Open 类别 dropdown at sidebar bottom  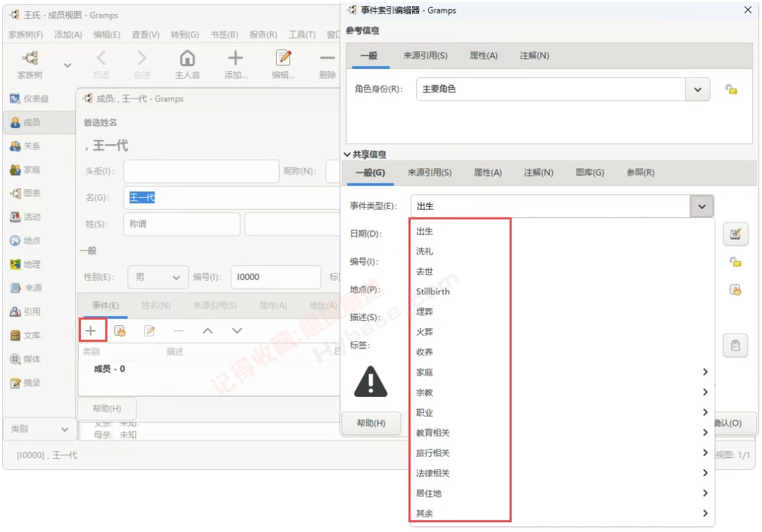(x=39, y=429)
